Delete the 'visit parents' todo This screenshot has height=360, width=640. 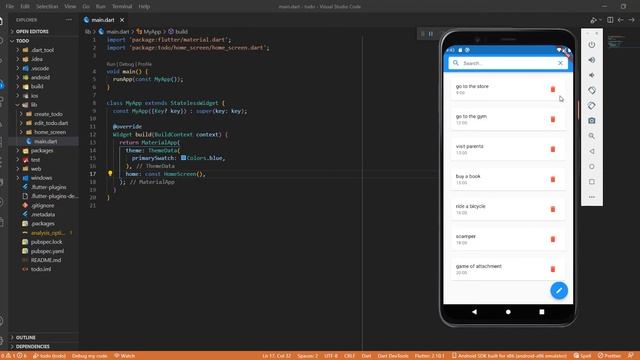[553, 149]
